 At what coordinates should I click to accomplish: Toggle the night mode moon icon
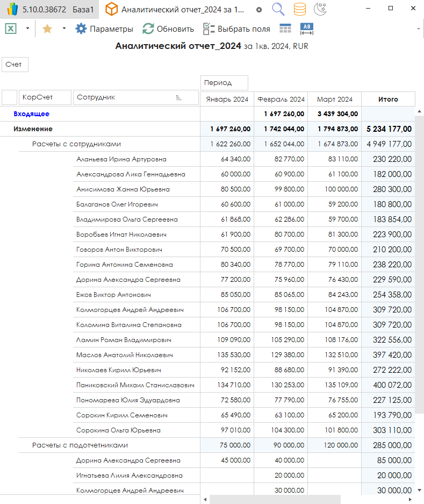[x=320, y=9]
